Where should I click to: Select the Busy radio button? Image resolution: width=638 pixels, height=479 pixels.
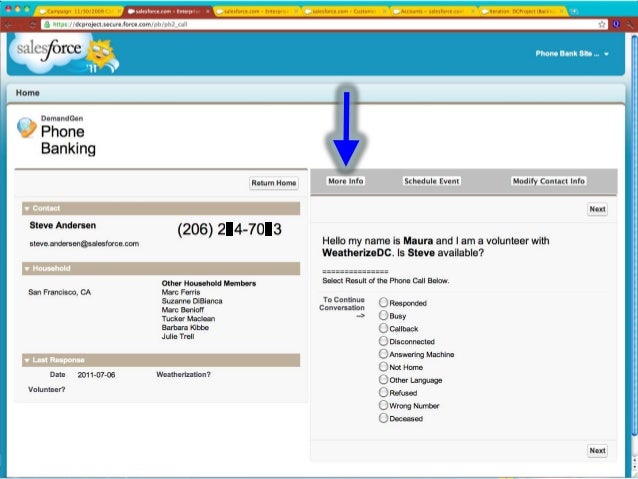tap(383, 315)
